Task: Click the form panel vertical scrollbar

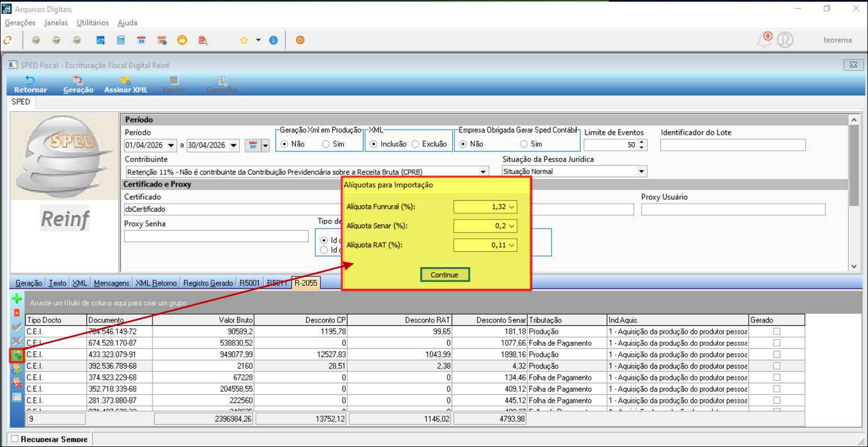Action: (853, 193)
